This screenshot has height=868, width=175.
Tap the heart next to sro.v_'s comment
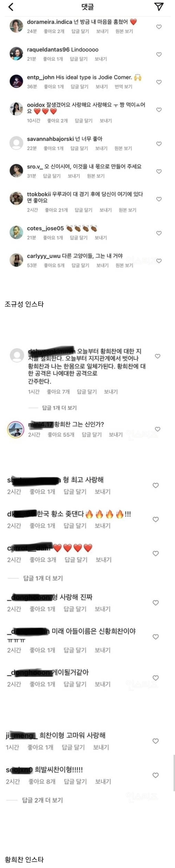pos(159,171)
